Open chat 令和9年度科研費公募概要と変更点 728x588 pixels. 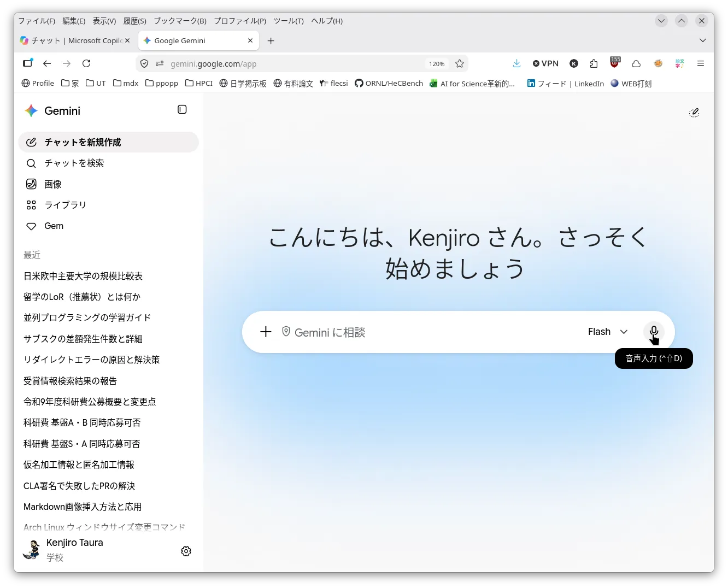pos(90,402)
